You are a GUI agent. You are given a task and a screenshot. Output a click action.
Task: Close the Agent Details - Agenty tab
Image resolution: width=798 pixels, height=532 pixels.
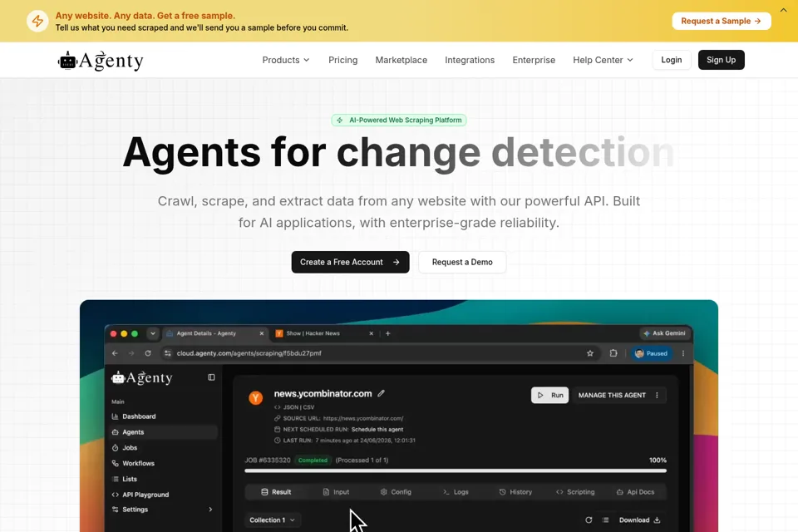click(262, 333)
